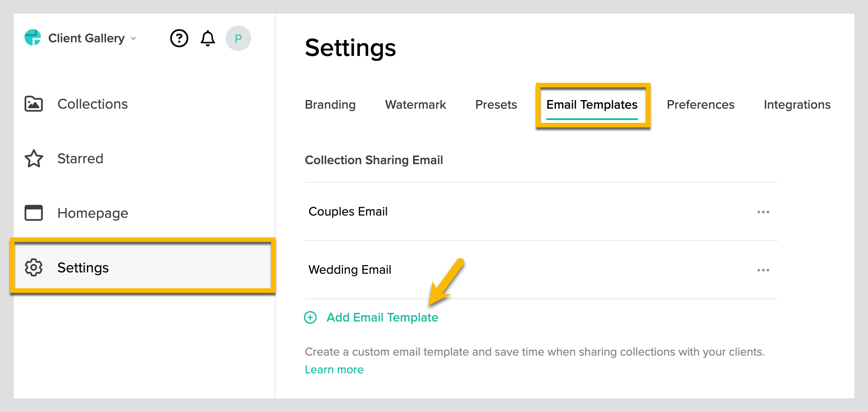Image resolution: width=868 pixels, height=412 pixels.
Task: Open the Presets tab
Action: click(496, 105)
